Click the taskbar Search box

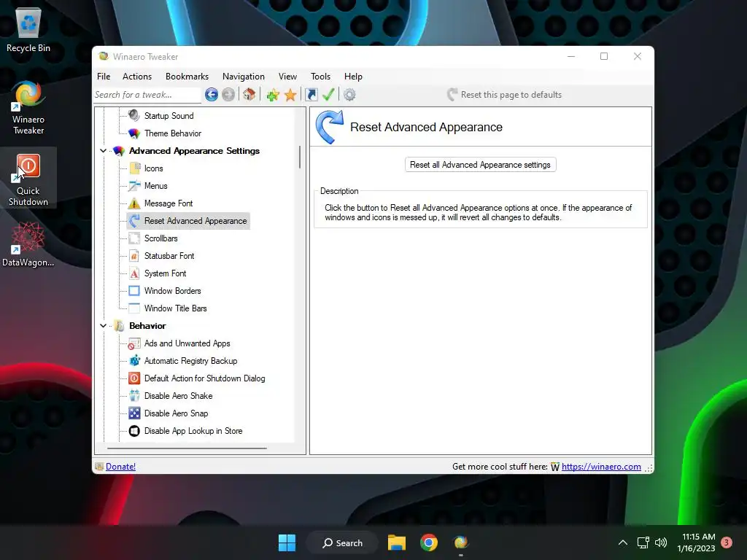click(x=342, y=542)
